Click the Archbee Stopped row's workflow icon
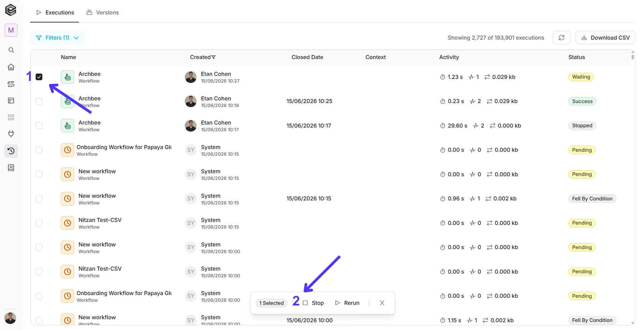This screenshot has width=644, height=330. pos(68,126)
